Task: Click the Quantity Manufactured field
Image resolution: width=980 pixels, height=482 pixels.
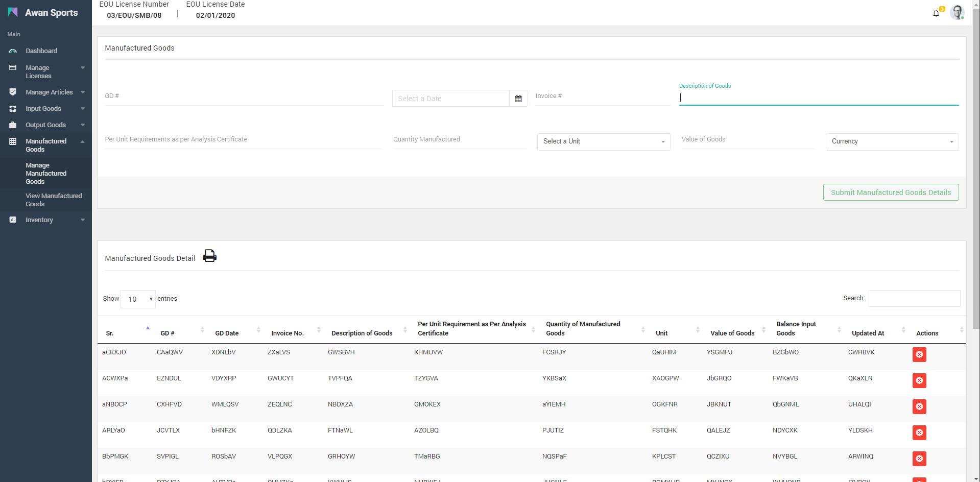Action: [460, 140]
